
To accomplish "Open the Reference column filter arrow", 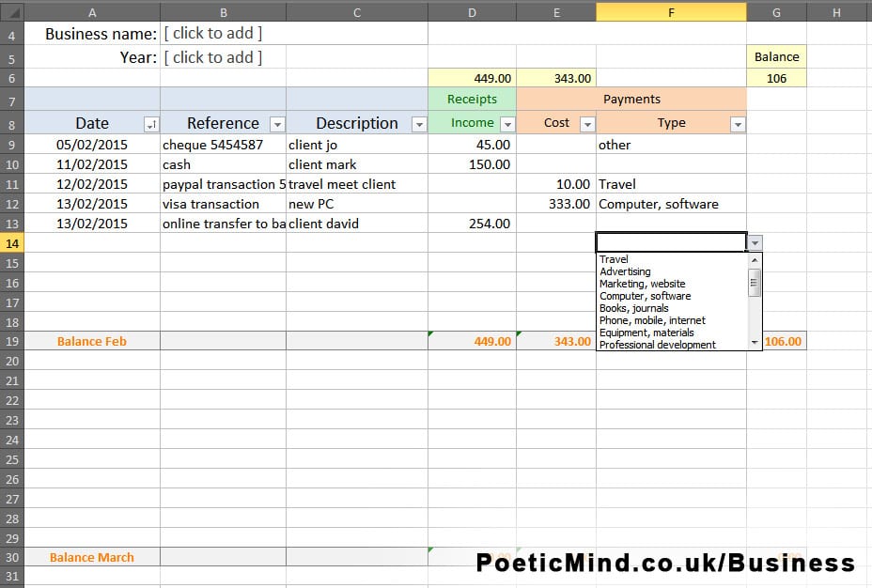I will coord(277,123).
